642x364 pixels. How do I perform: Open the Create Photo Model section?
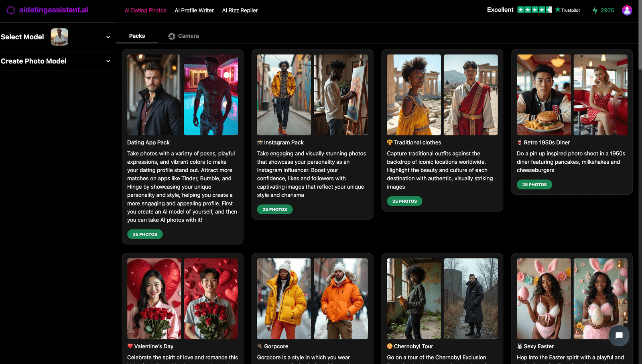coord(34,61)
